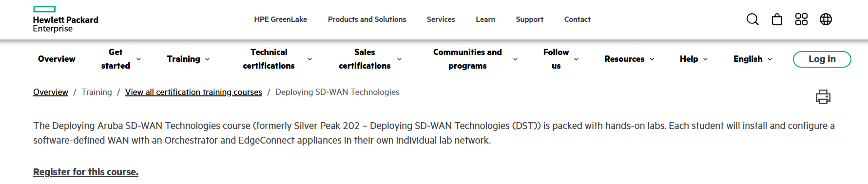Expand the Help dropdown
The image size is (868, 184).
coord(694,59)
